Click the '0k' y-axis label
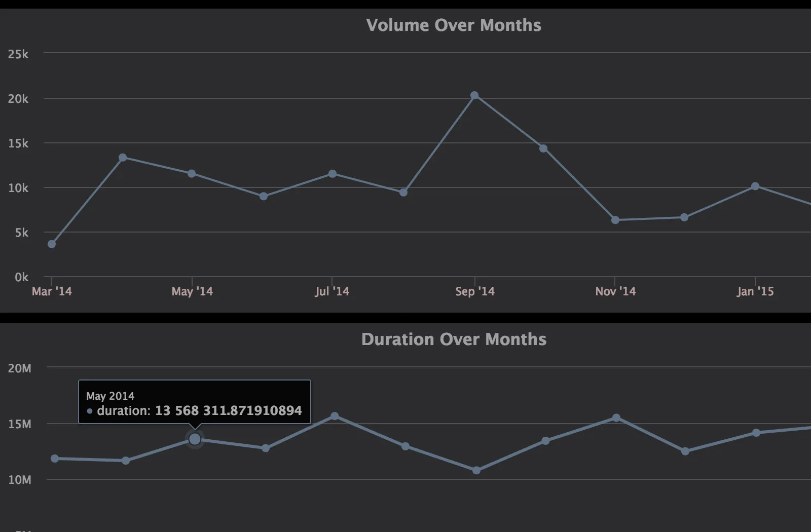 point(22,277)
